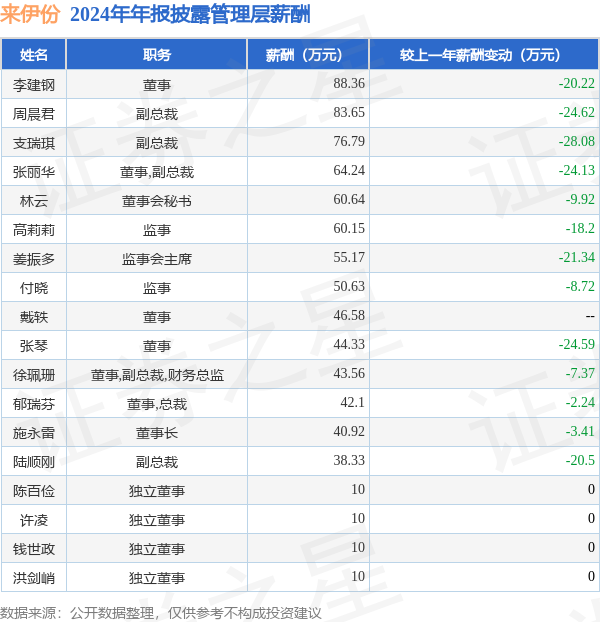Click the change value -28.08
Image resolution: width=600 pixels, height=622 pixels.
[x=577, y=141]
